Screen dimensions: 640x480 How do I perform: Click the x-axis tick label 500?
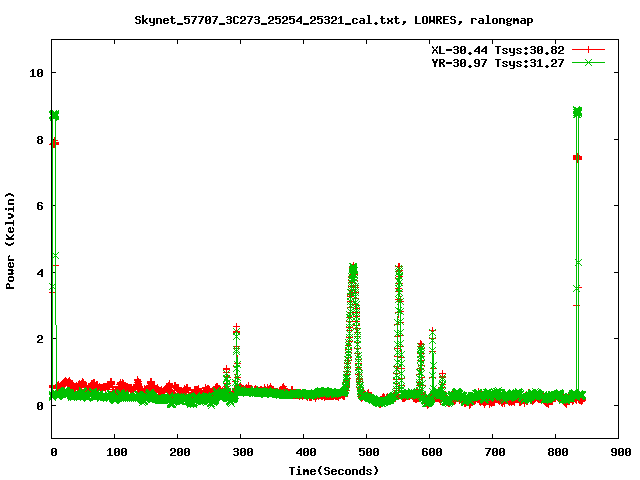coord(369,452)
